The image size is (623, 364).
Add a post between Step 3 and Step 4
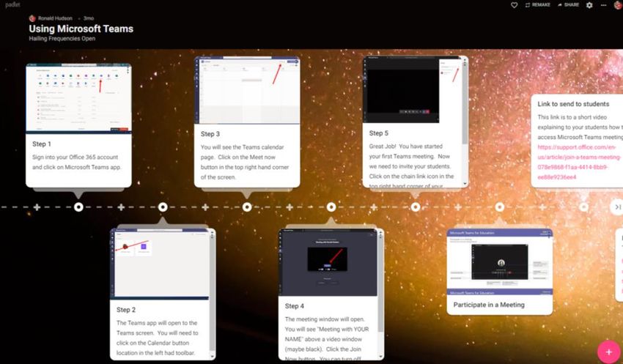pyautogui.click(x=290, y=207)
